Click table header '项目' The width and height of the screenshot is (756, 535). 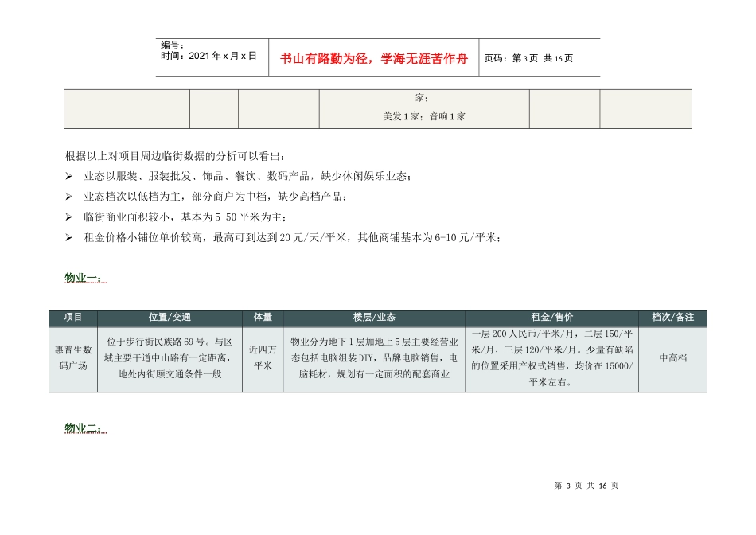(73, 318)
